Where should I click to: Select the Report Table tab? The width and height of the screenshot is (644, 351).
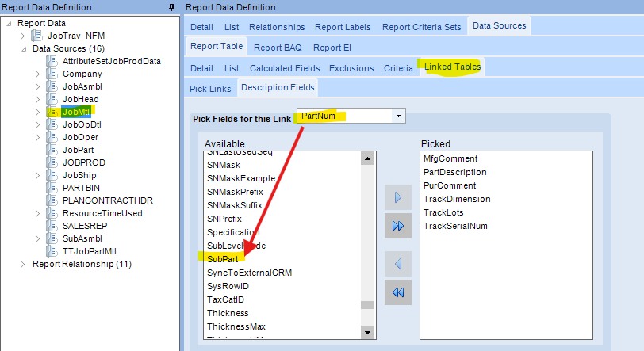tap(217, 47)
